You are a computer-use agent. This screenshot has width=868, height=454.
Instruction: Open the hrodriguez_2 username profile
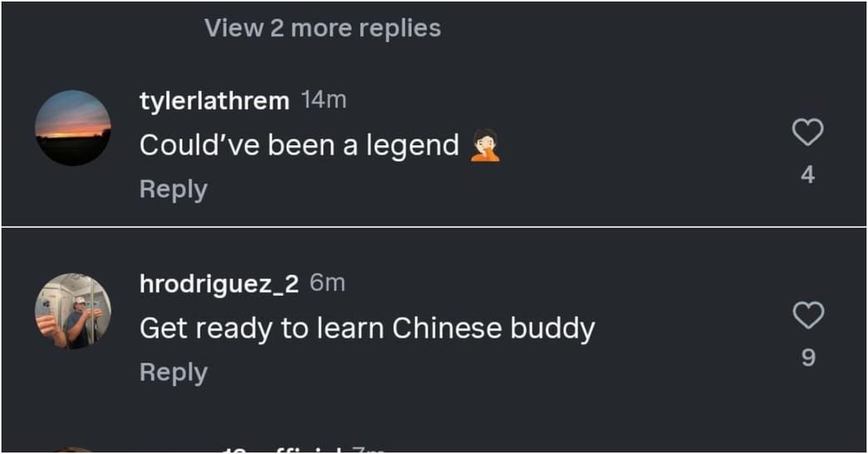[x=218, y=284]
